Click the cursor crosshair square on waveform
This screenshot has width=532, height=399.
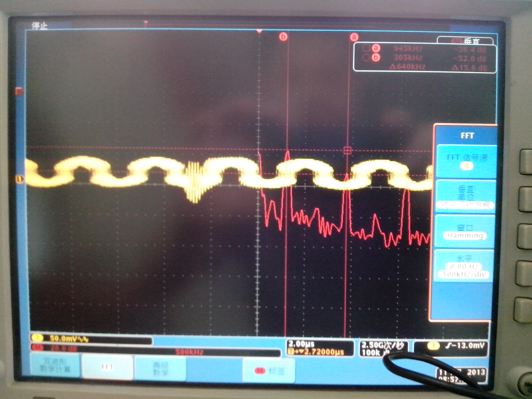(347, 150)
